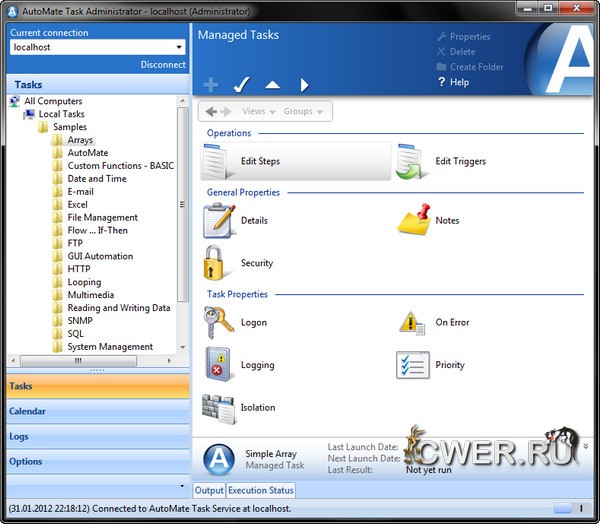Open the On Error warning icon
The image size is (600, 524).
pos(413,323)
